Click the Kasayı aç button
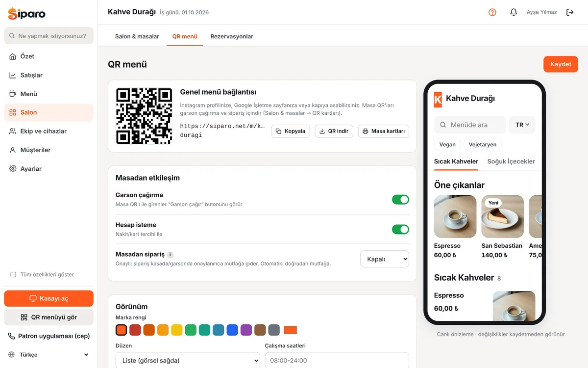This screenshot has width=588, height=368. click(49, 298)
